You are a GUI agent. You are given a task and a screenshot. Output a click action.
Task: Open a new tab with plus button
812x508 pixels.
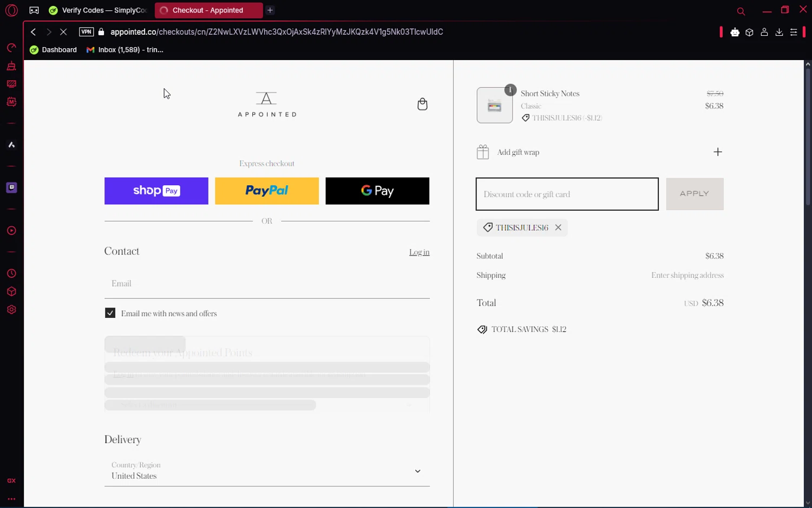[270, 10]
